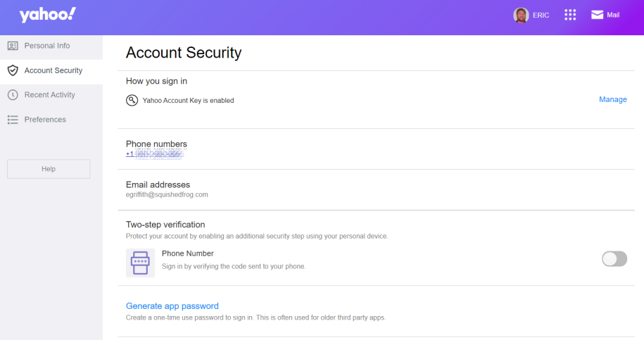Open the apps grid icon
The height and width of the screenshot is (340, 644).
(570, 15)
